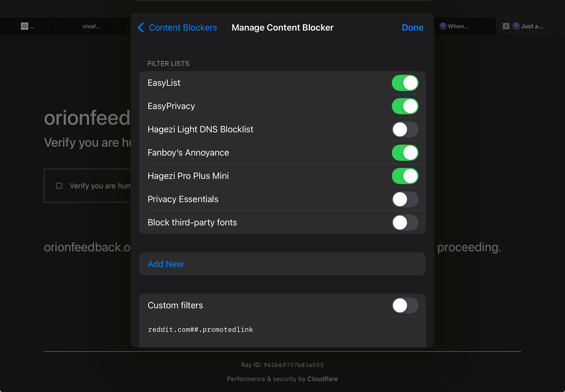The image size is (565, 392).
Task: Click the purple favicon on 'Just a...' tab
Action: (516, 26)
